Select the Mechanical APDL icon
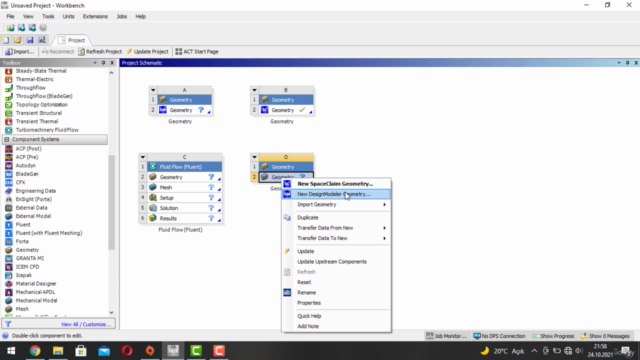Screen dimensions: 640x360 point(9,292)
